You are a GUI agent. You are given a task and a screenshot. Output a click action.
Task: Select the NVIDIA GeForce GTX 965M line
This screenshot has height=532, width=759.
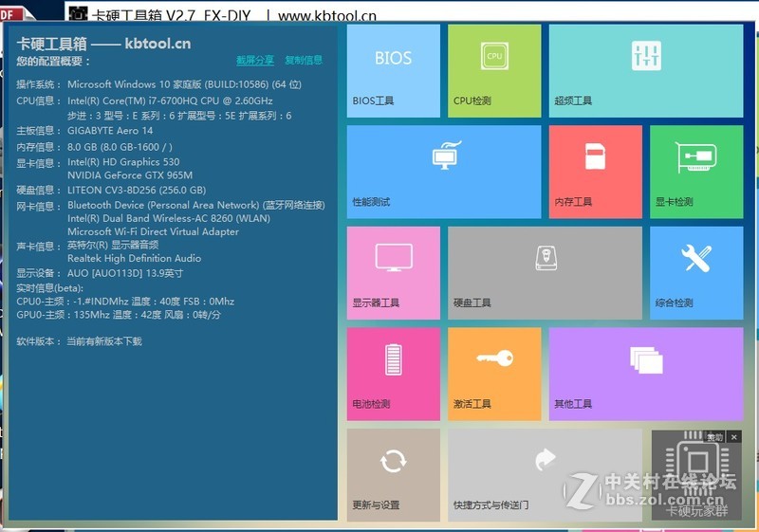tap(130, 175)
